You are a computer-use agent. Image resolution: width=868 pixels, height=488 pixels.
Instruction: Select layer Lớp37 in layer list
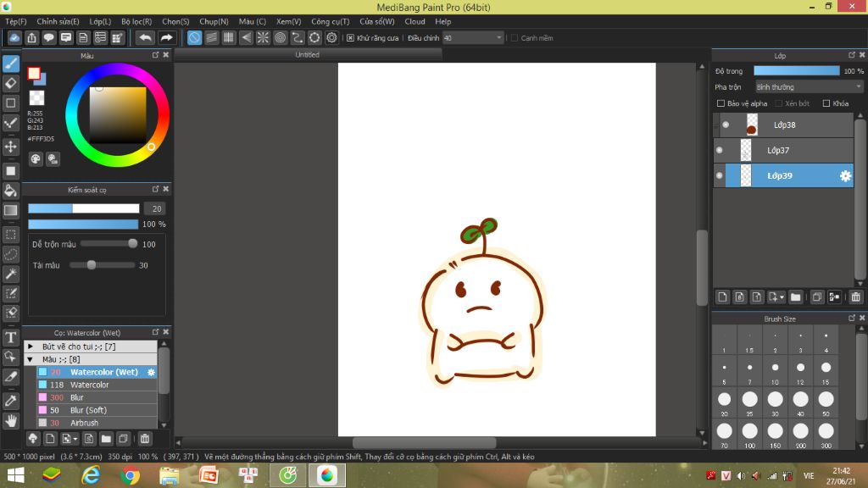tap(783, 151)
